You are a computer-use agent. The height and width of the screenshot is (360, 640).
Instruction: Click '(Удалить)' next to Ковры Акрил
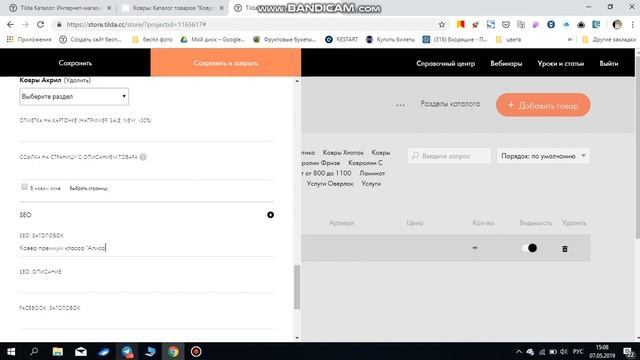pos(77,80)
